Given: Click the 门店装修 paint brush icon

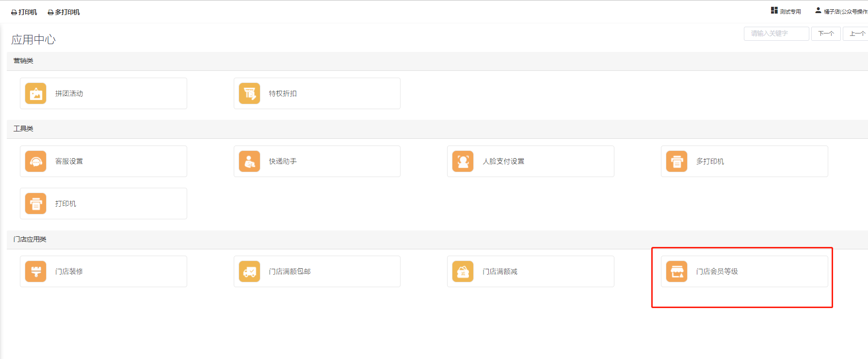Looking at the screenshot, I should click(x=36, y=272).
